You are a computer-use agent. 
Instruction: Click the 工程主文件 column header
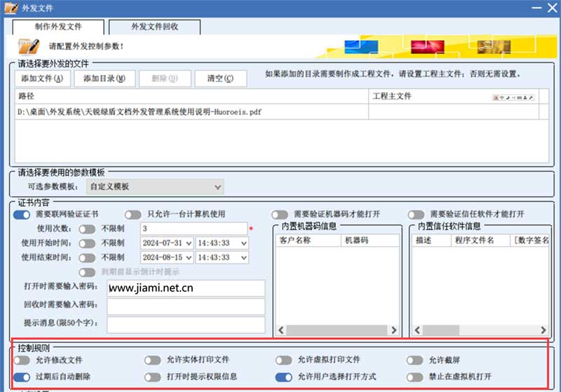pyautogui.click(x=454, y=96)
